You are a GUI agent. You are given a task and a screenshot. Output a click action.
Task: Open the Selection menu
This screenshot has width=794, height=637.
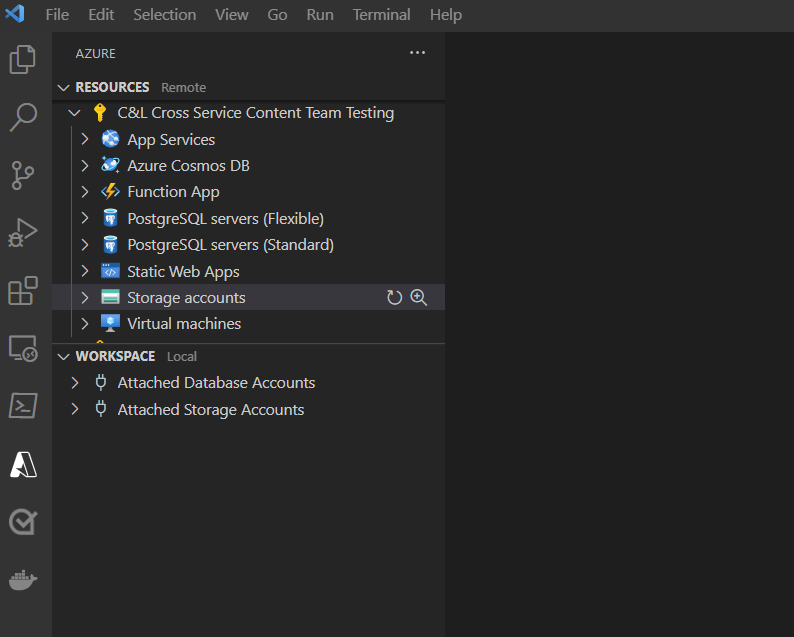pyautogui.click(x=165, y=15)
